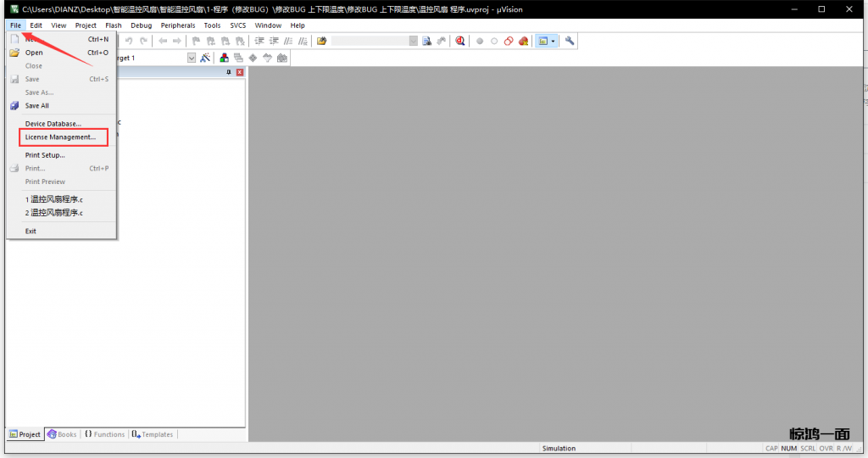Switch to the Books tab

point(62,434)
